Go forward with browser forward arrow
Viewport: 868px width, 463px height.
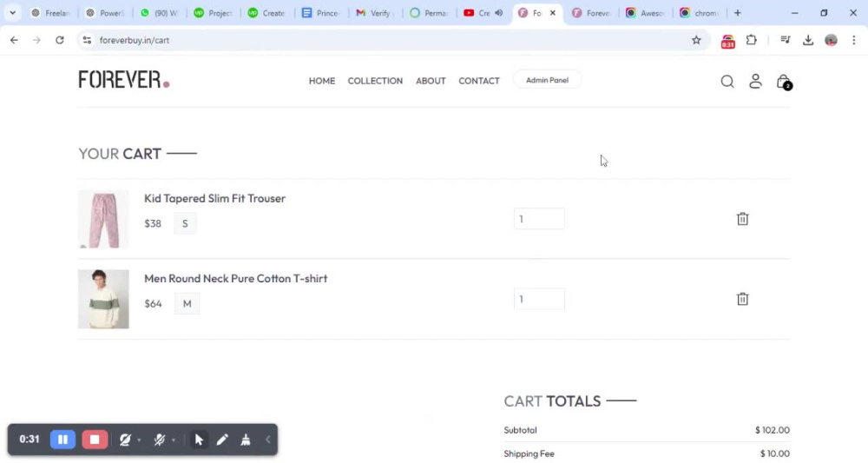tap(36, 40)
